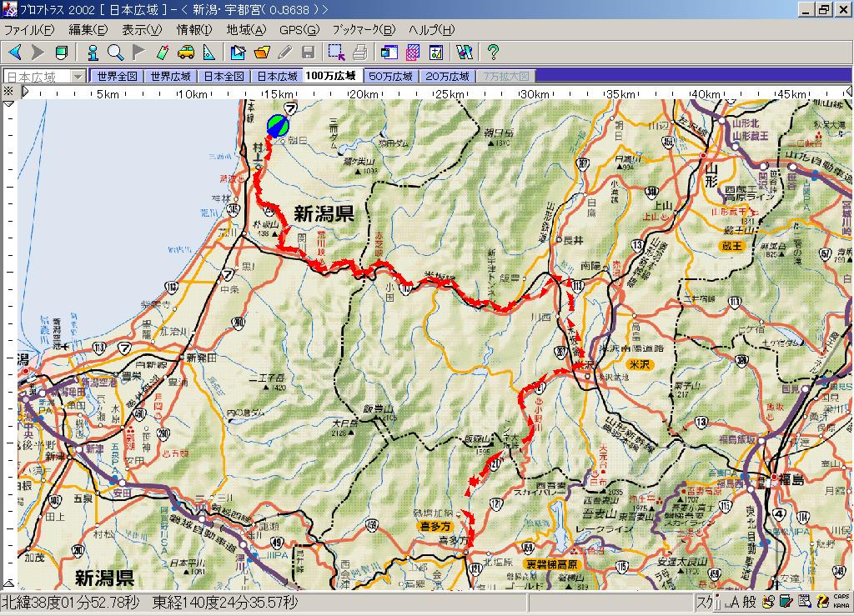The height and width of the screenshot is (616, 854).
Task: Click the blue information icon
Action: point(93,53)
